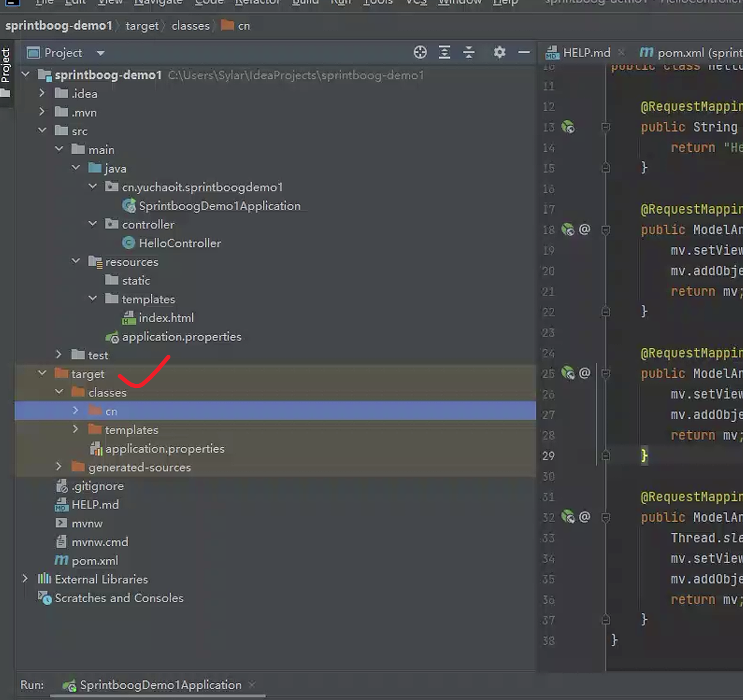Click the Select Opened File locate icon
The width and height of the screenshot is (743, 700).
click(x=420, y=52)
